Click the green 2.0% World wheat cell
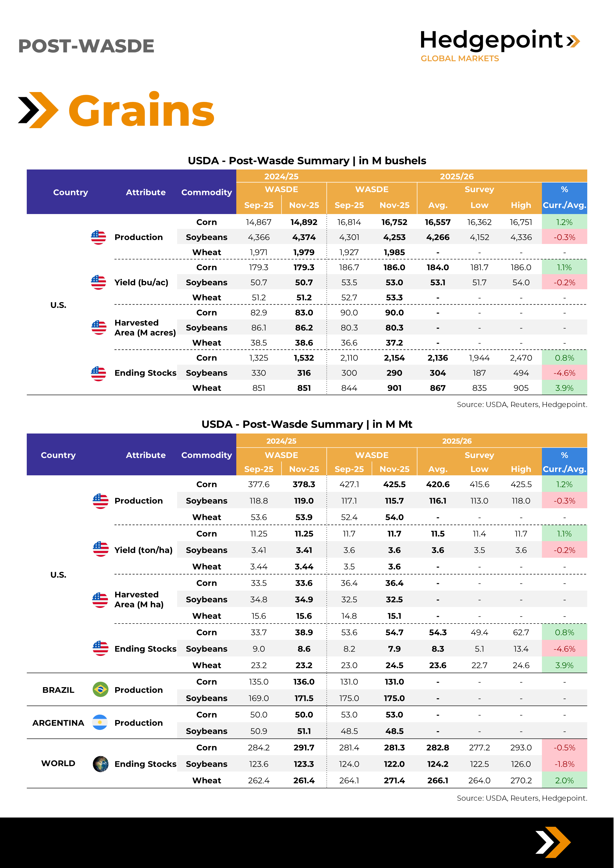614x868 pixels. [564, 780]
